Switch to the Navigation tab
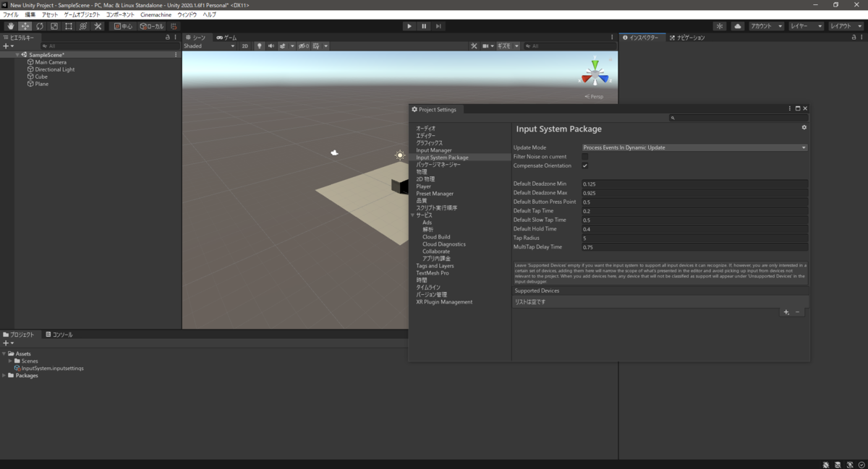Screen dimensions: 868x469 686,38
